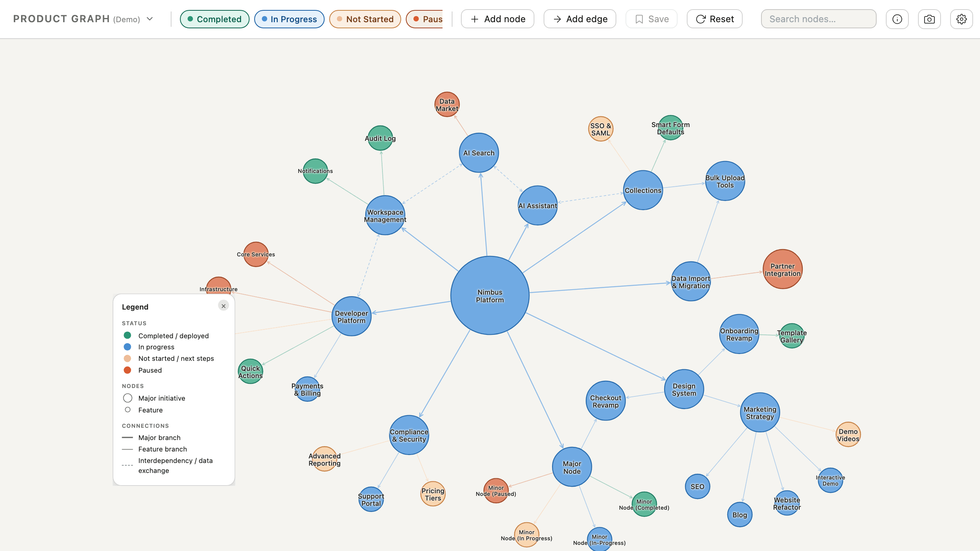Select the Smart Form Defaults node

click(x=671, y=128)
